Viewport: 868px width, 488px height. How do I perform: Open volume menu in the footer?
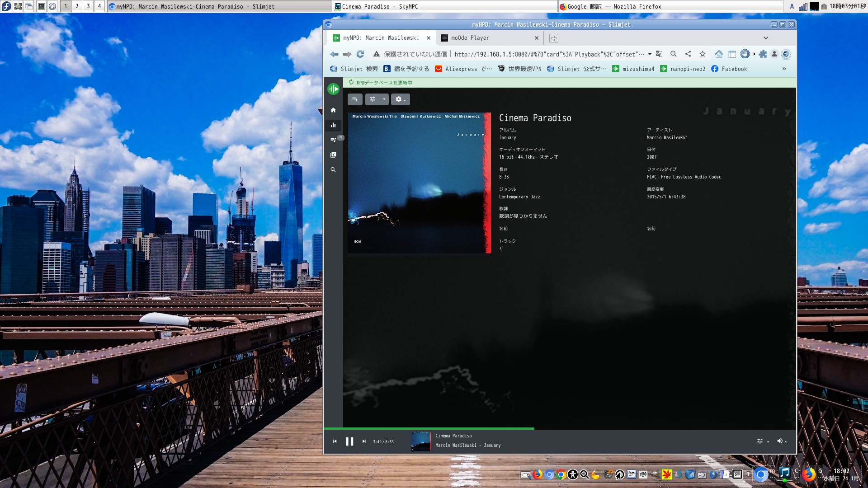pyautogui.click(x=782, y=441)
